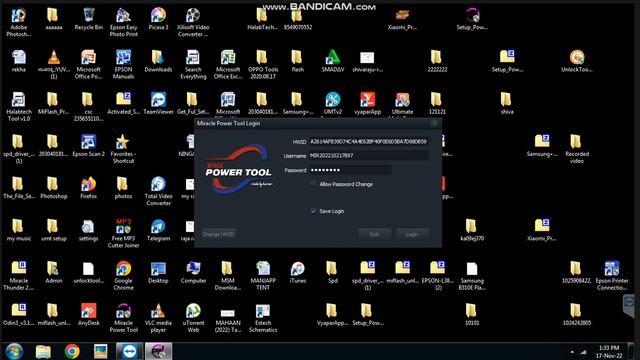Select the Search Everything icon
The image size is (640, 360).
click(193, 64)
